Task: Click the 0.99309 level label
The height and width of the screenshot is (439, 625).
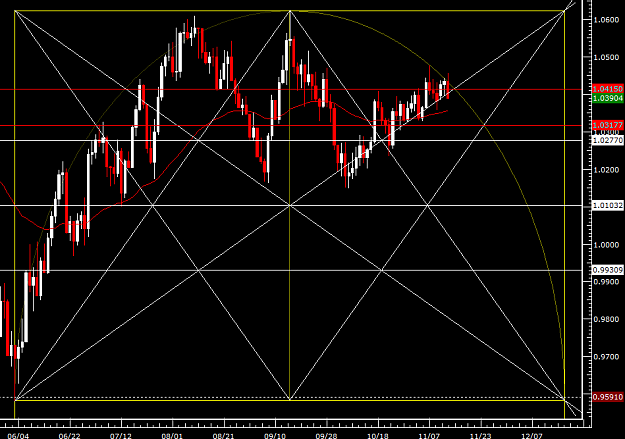Action: click(608, 270)
